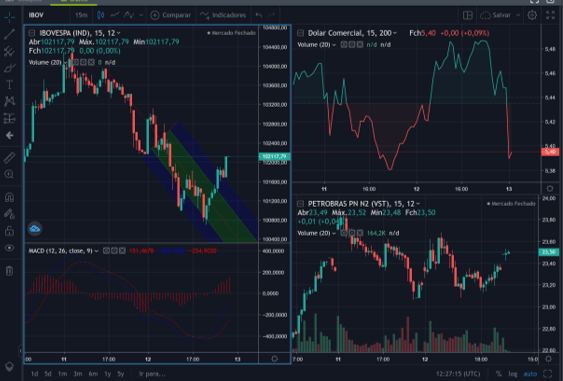Select the 5y time range
The image size is (563, 381).
tap(121, 374)
